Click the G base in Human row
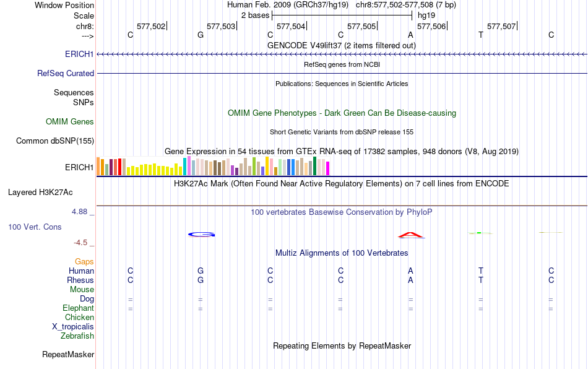Screen dimensions: 588x369 coord(201,271)
